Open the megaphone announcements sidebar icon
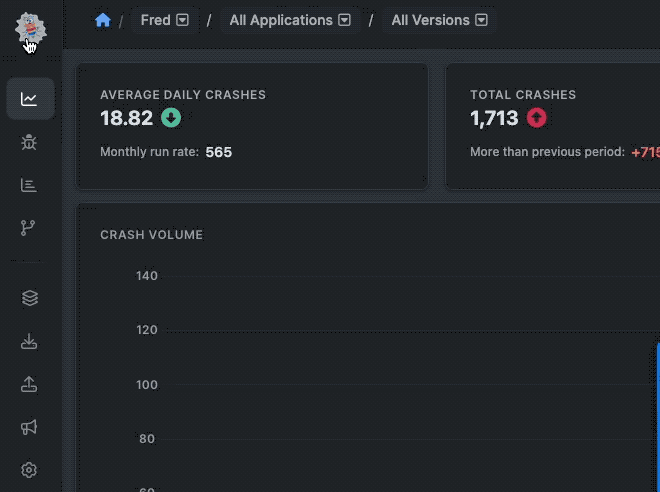660x492 pixels. [x=29, y=428]
